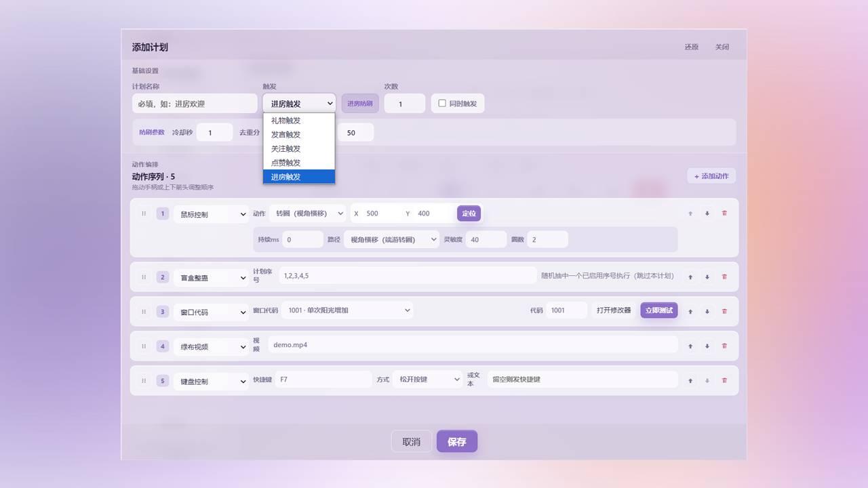Pick 关注触发 in the open dropdown list
Screen dimensions: 868x488
[299, 148]
